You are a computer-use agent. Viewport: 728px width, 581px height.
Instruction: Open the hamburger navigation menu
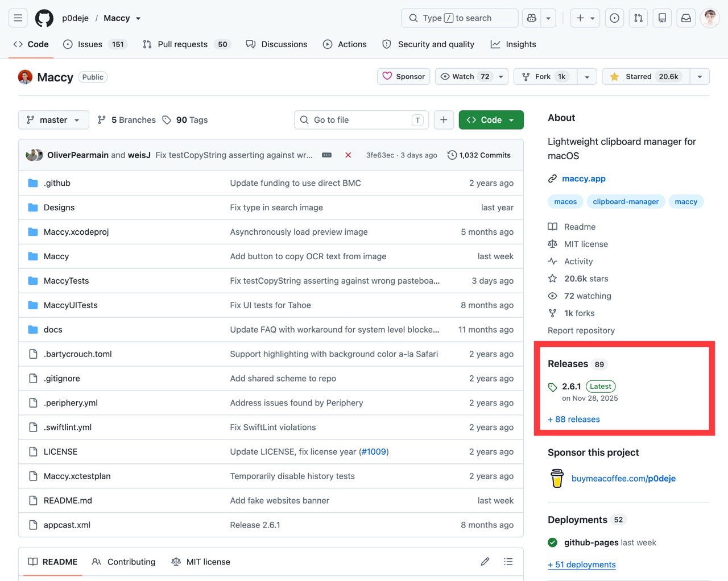pos(18,18)
